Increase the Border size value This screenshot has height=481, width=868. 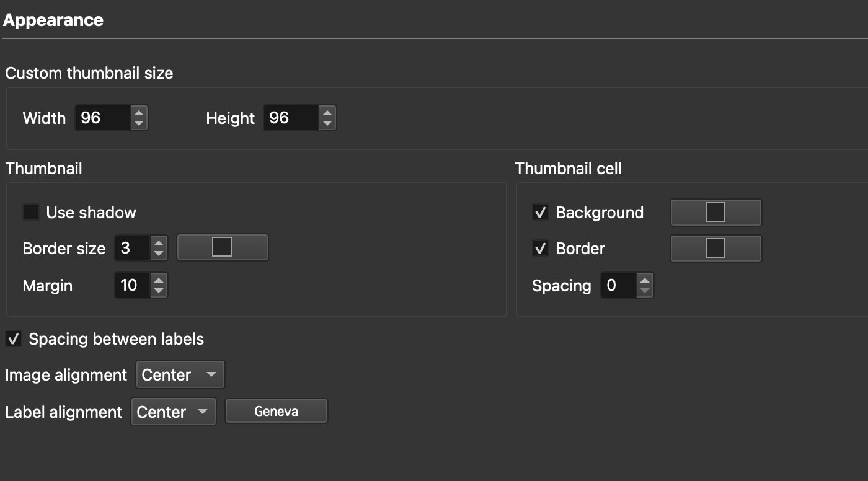pos(159,242)
